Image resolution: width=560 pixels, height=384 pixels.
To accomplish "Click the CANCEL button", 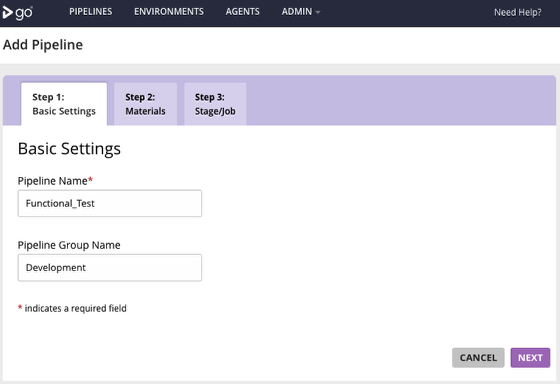I will [478, 358].
